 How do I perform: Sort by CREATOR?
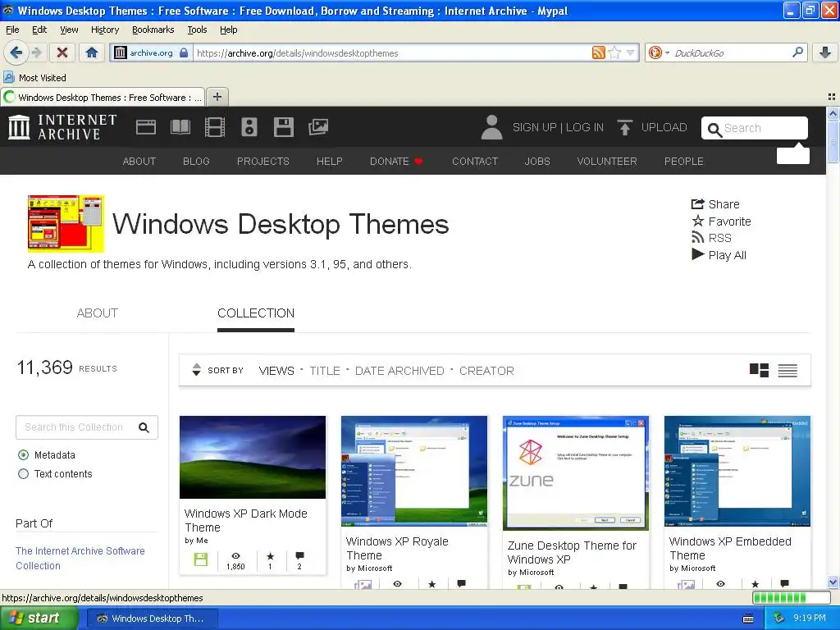486,371
